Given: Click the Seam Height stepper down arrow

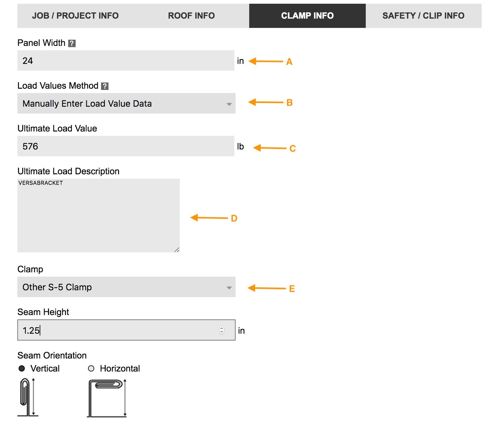Looking at the screenshot, I should click(221, 332).
